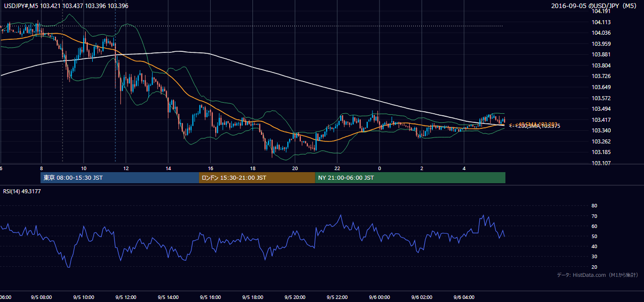This screenshot has width=644, height=302.
Task: Click the 9/5 22:00 bottom time label
Action: point(338,297)
